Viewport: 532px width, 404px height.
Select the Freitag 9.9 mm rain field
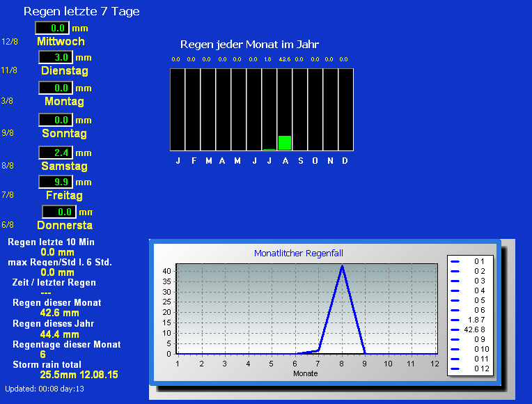[55, 182]
